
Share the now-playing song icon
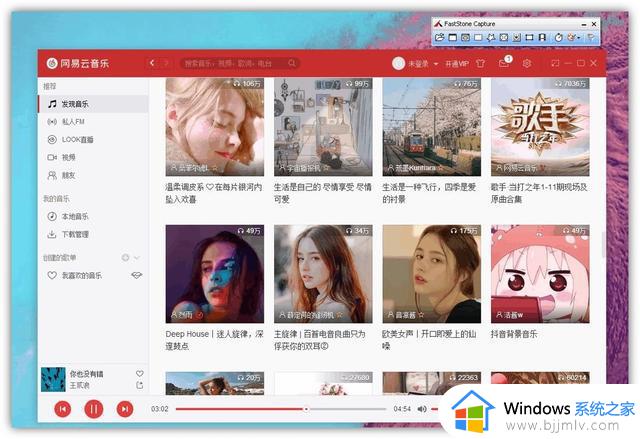tap(140, 385)
